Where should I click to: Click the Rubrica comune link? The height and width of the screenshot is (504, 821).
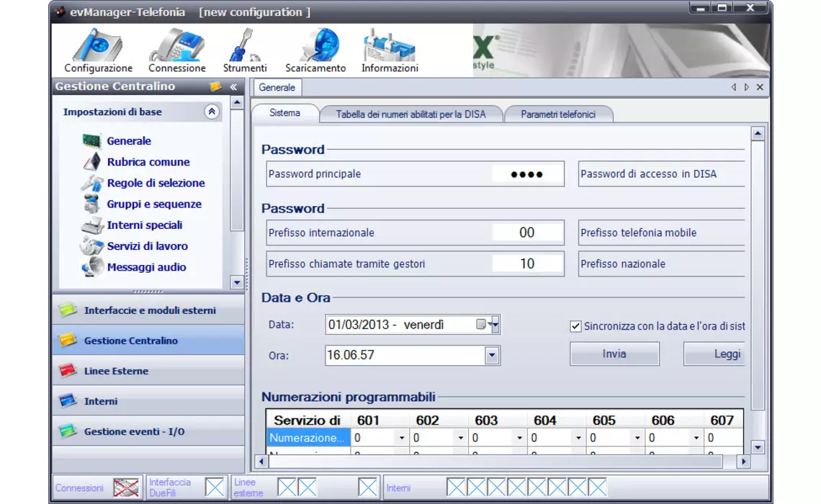click(x=148, y=162)
